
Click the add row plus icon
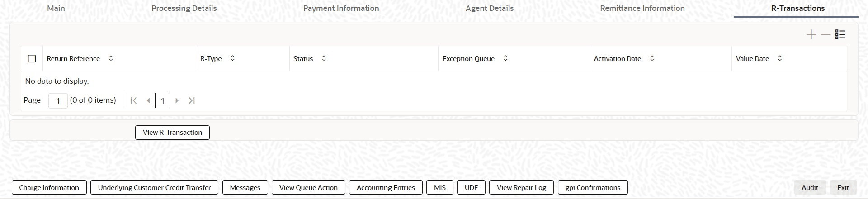coord(811,35)
